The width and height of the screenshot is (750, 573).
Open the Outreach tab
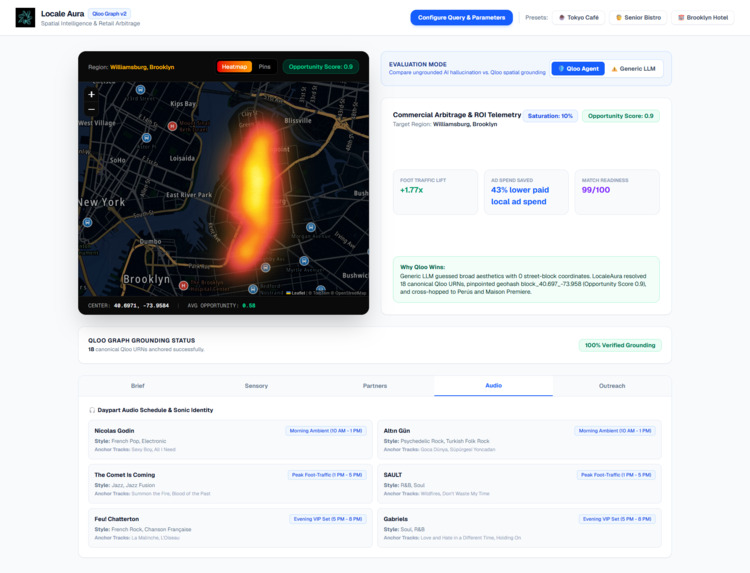pos(612,386)
